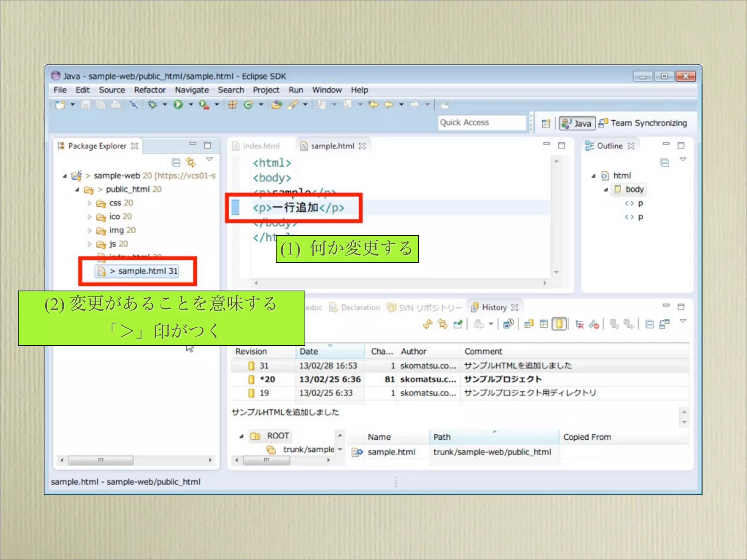Click the New file wizard toolbar icon
Image resolution: width=747 pixels, height=560 pixels.
(60, 105)
